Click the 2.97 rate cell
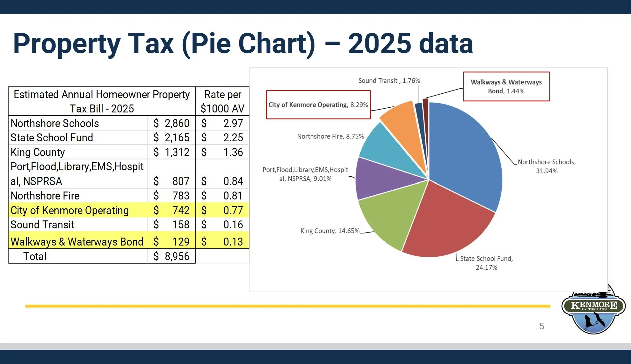 [x=222, y=123]
